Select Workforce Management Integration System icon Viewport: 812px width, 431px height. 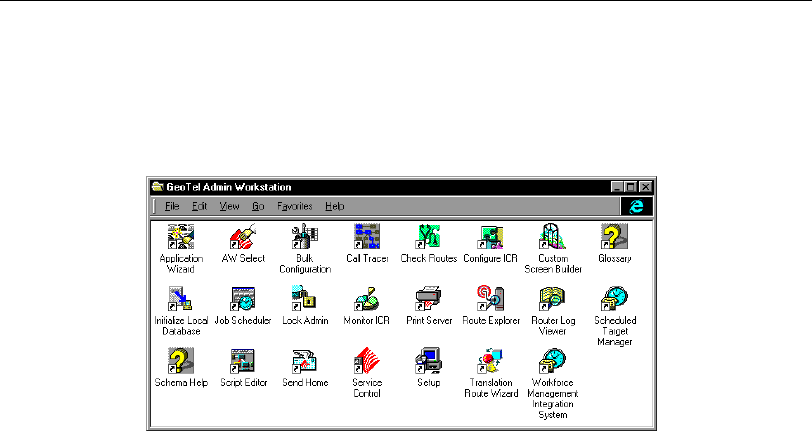pyautogui.click(x=553, y=361)
